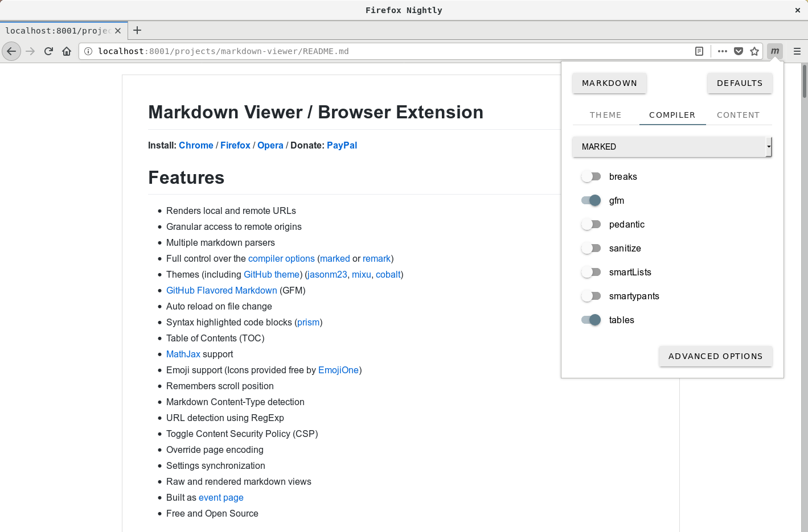Screen dimensions: 808x532
Task: Save page to Pocket icon
Action: [x=739, y=51]
